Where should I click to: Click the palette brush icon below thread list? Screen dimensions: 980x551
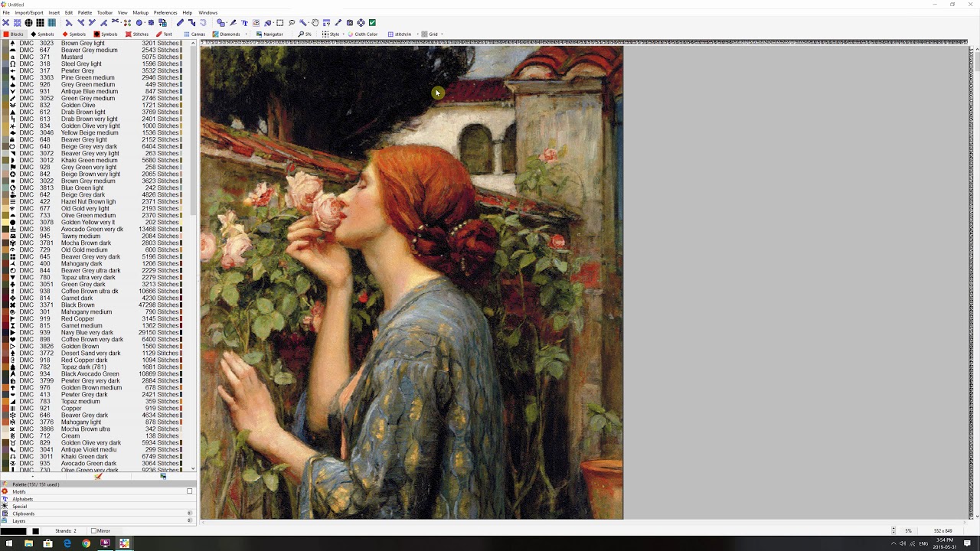(x=98, y=477)
